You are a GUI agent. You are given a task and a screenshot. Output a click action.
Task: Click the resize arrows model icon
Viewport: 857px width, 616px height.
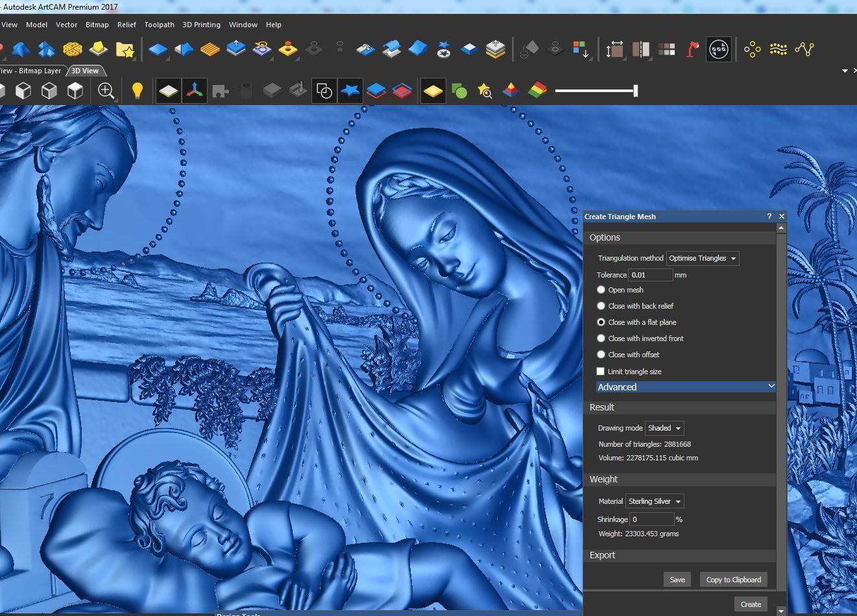[614, 49]
